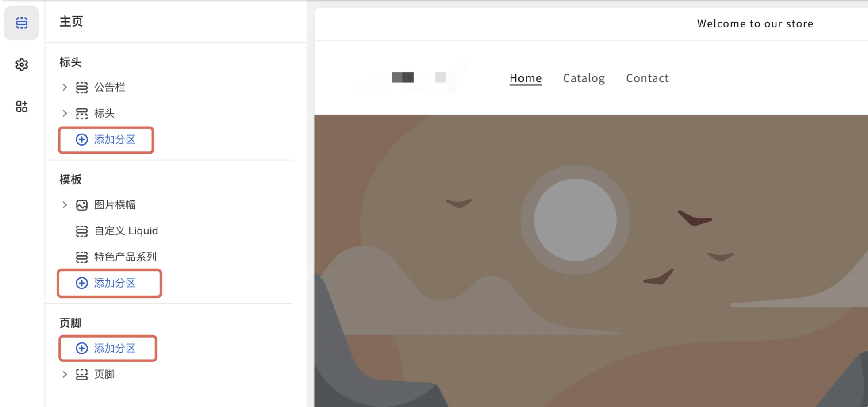Click the 公告栏 section icon

[82, 88]
